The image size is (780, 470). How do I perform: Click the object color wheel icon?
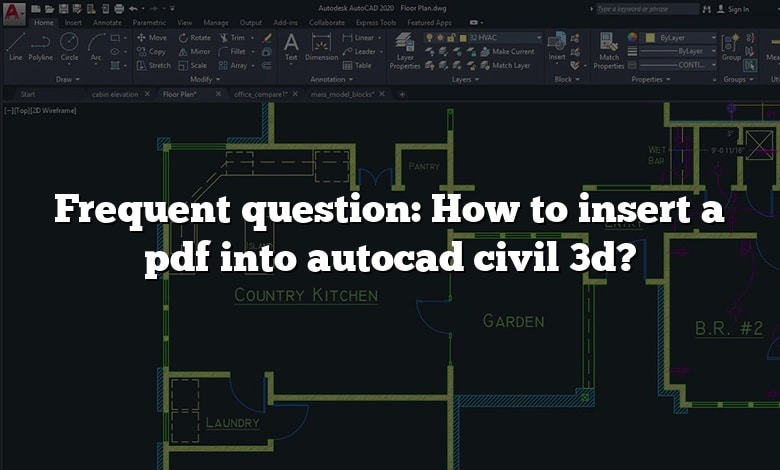click(632, 37)
